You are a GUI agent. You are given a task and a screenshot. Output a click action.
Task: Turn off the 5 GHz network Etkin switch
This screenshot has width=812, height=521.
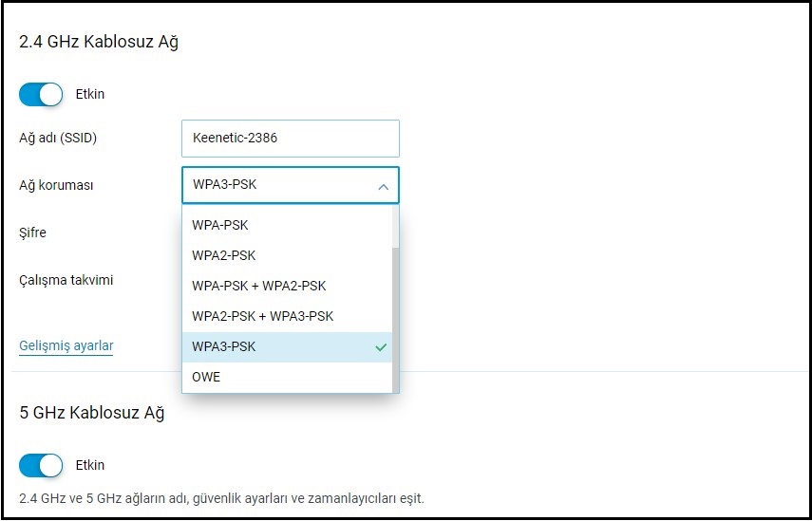pyautogui.click(x=41, y=465)
